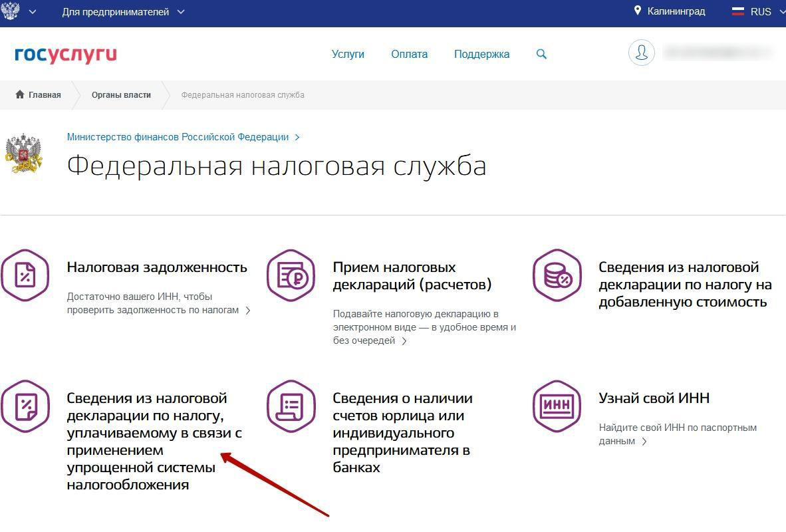Open the Госуслуги logo homepage

pyautogui.click(x=66, y=54)
